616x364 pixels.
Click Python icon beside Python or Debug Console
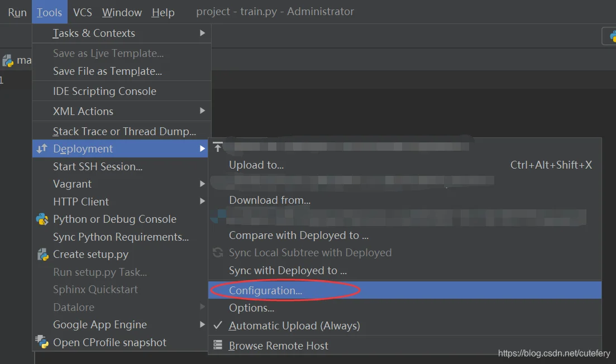tap(42, 219)
